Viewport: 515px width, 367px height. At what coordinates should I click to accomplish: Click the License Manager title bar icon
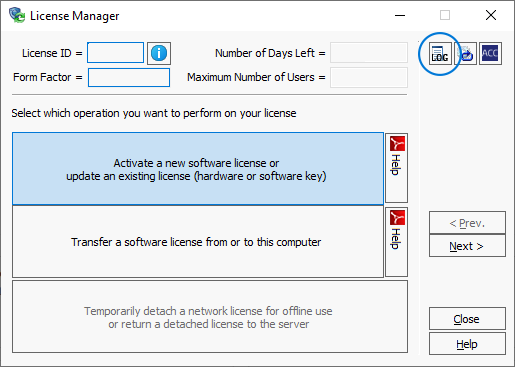17,15
